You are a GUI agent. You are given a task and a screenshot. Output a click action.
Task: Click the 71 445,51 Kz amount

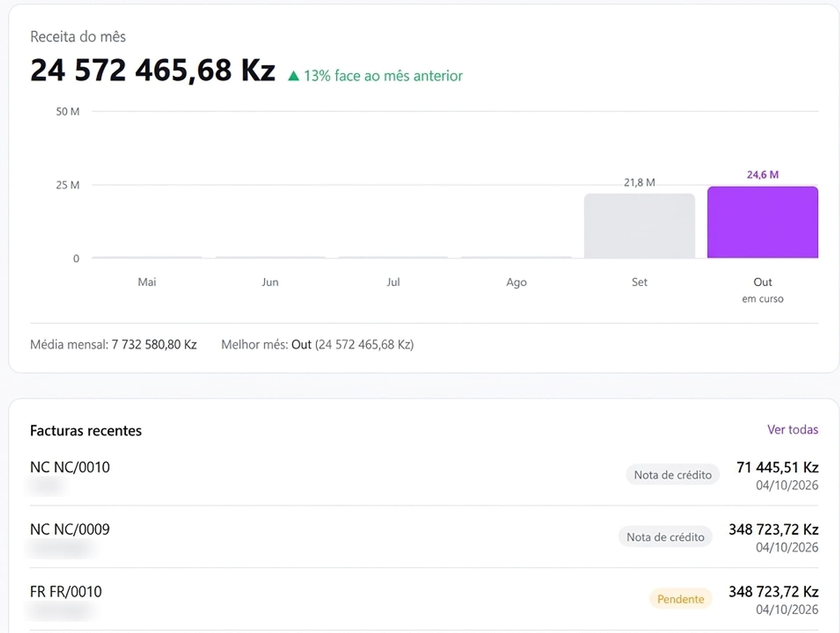pyautogui.click(x=777, y=467)
